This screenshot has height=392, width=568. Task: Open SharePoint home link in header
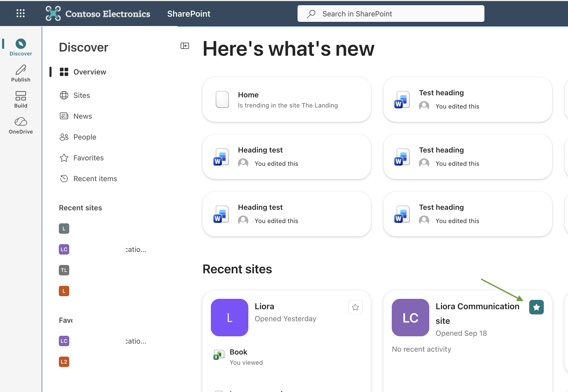coord(189,14)
